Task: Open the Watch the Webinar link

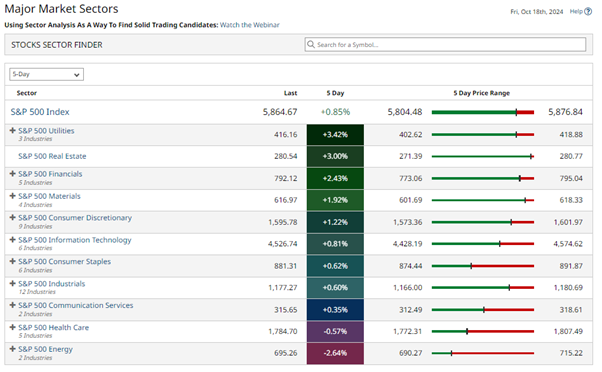Action: (x=250, y=25)
